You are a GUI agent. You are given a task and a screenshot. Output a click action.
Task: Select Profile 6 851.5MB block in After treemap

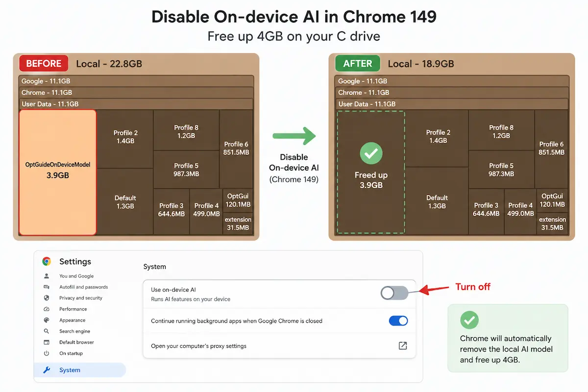click(x=552, y=149)
